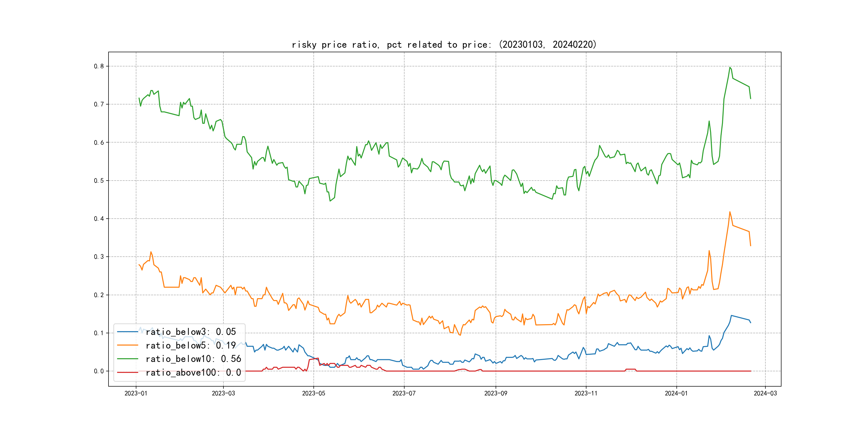This screenshot has width=868, height=434.
Task: Click the 0.0 y-axis tick label
Action: coord(99,371)
